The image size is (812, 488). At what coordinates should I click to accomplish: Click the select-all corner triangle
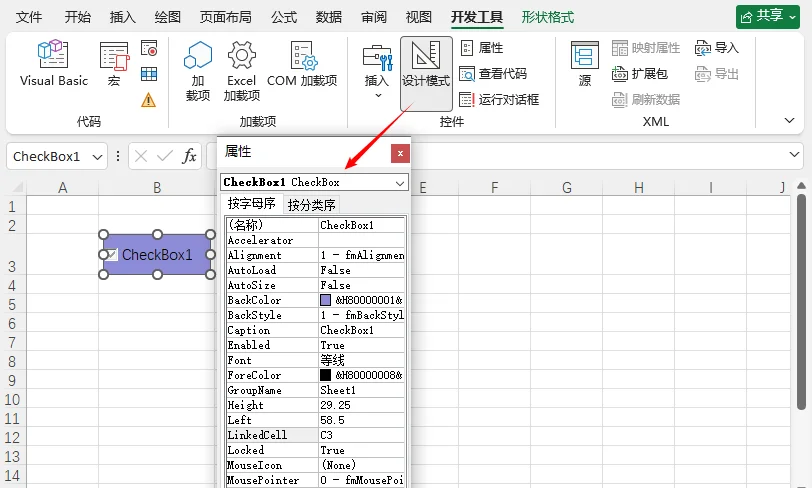[x=17, y=187]
